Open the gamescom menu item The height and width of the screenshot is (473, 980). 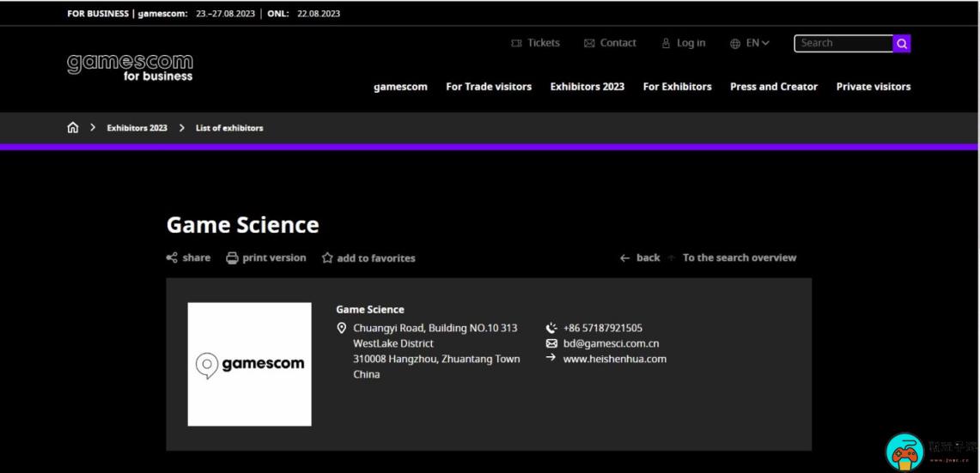tap(400, 87)
